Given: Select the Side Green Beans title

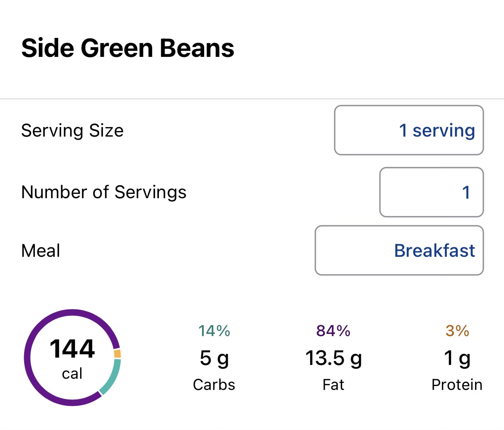Looking at the screenshot, I should (x=128, y=48).
